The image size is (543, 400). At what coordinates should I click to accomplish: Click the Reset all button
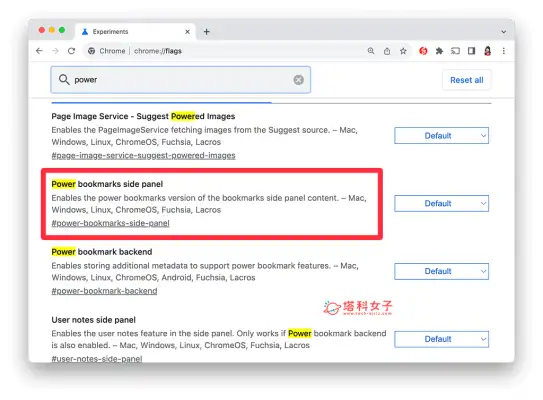[x=466, y=80]
